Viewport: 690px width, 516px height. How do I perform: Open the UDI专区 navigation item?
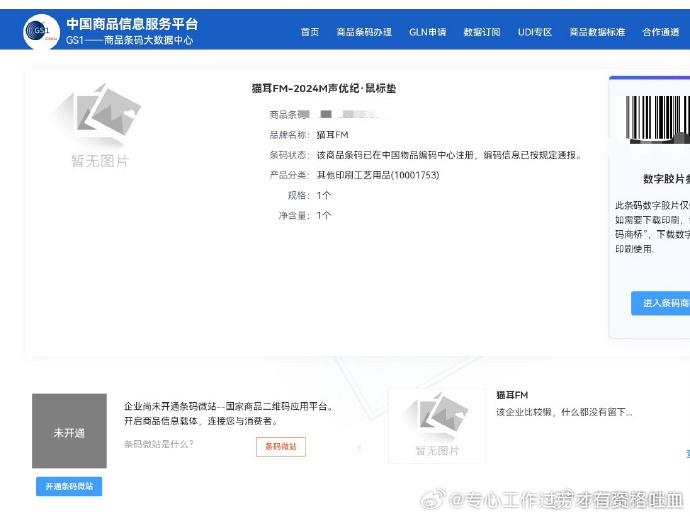coord(535,32)
